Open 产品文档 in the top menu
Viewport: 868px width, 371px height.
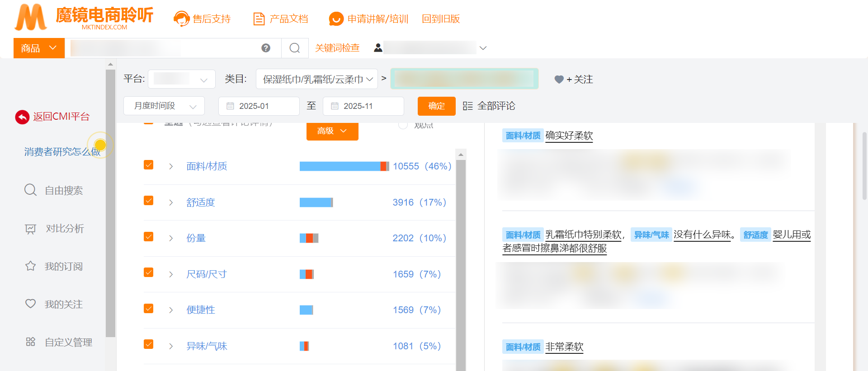coord(280,19)
